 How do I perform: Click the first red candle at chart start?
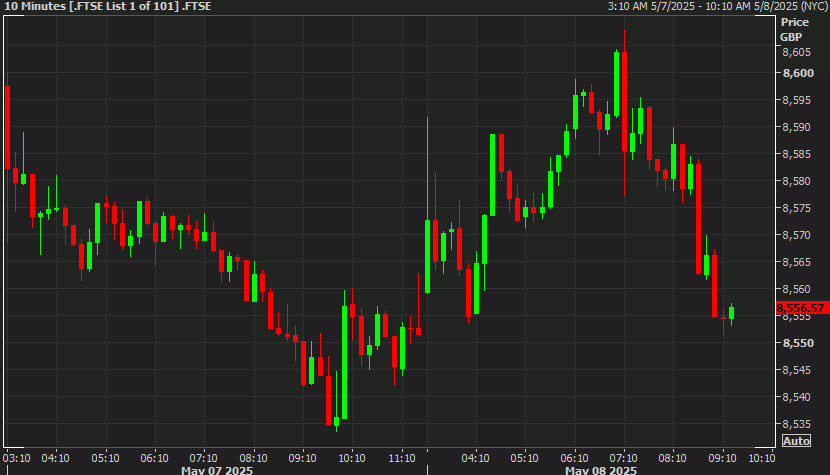click(x=7, y=128)
